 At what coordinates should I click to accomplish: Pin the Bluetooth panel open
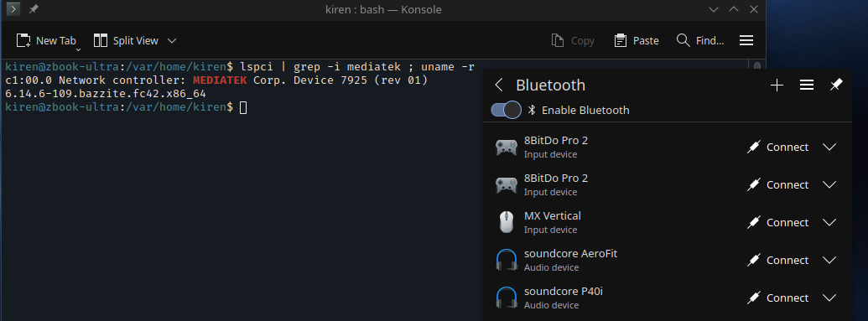point(835,85)
